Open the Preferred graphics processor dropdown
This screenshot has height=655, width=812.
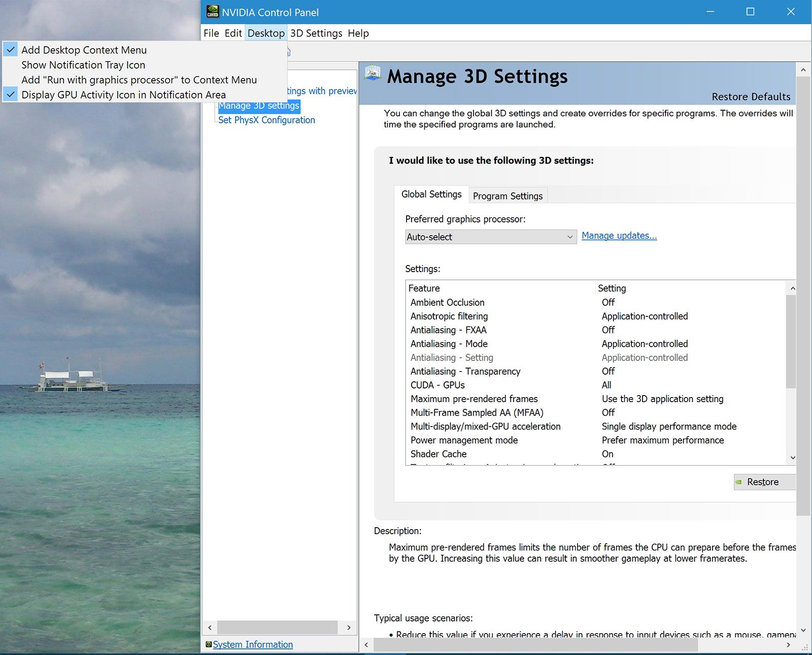click(491, 237)
